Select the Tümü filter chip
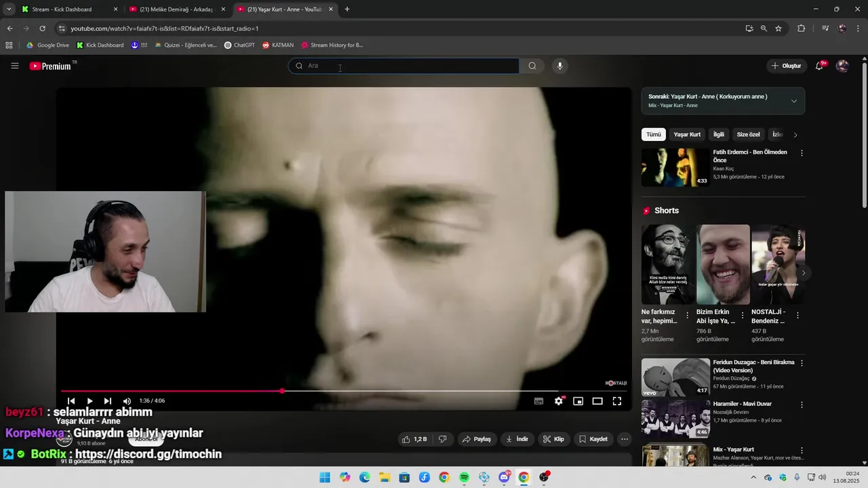 pyautogui.click(x=654, y=134)
